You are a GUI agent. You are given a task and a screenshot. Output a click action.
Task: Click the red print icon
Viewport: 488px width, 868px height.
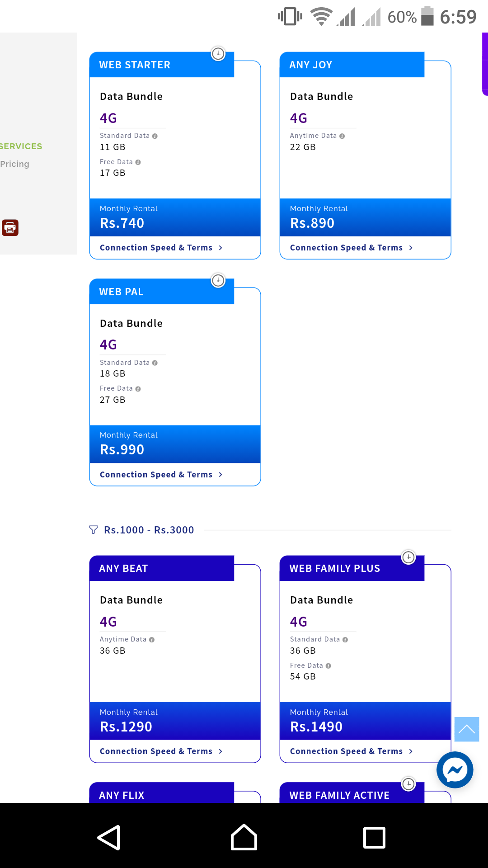(10, 228)
